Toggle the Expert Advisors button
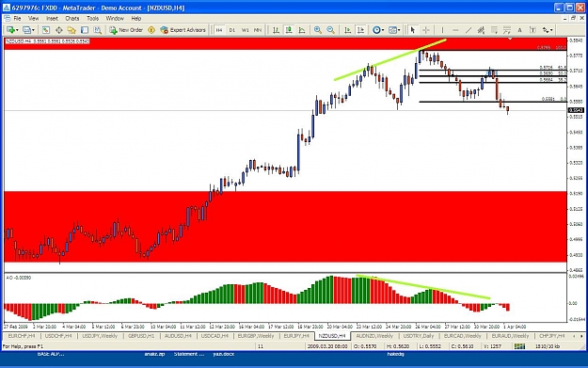The width and height of the screenshot is (588, 368). [x=183, y=30]
